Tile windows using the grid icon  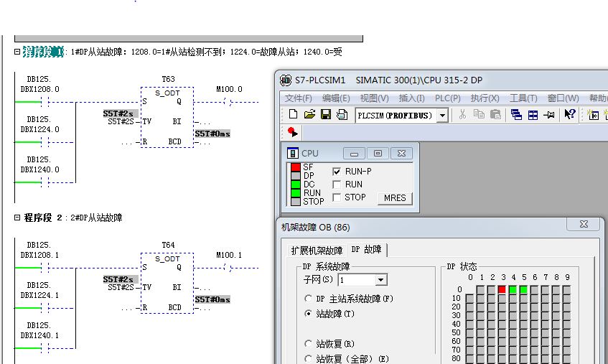tap(533, 115)
